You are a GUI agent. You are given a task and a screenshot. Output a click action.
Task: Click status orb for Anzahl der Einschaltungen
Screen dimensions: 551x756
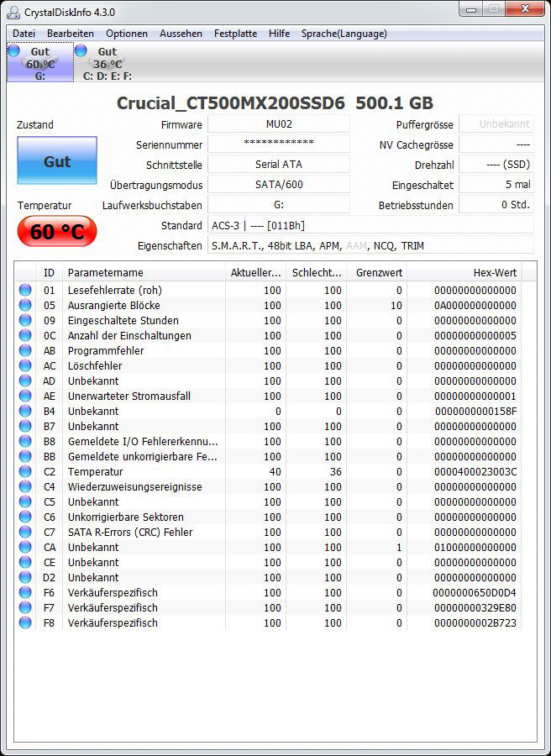[25, 335]
